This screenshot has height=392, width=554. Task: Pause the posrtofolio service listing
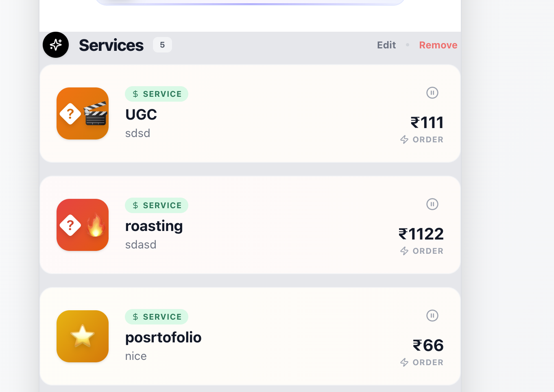click(432, 316)
